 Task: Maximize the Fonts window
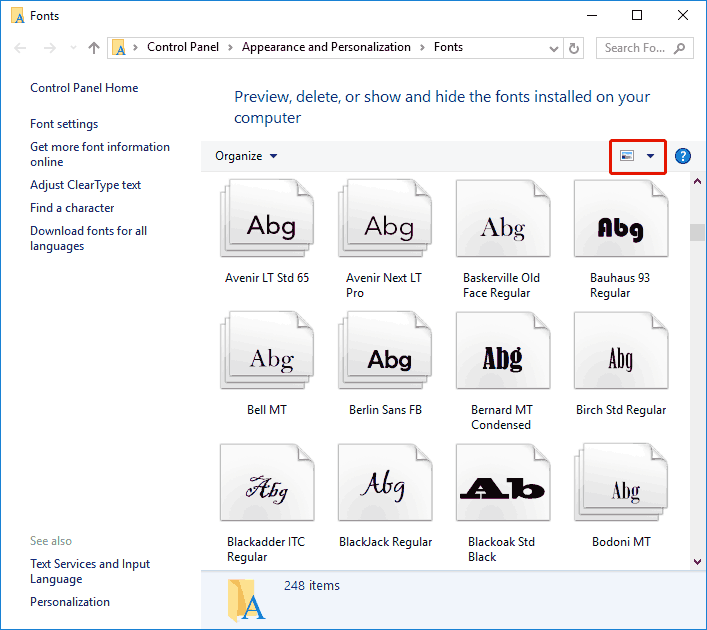click(x=637, y=15)
